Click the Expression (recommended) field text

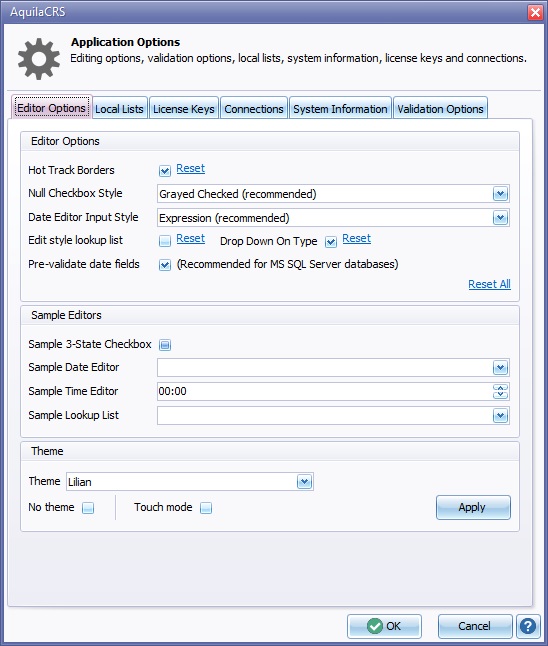224,218
